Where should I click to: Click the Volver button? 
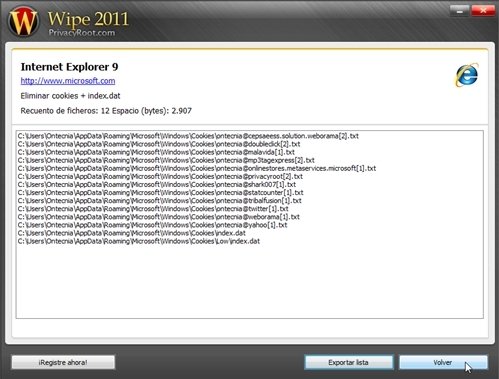(443, 362)
